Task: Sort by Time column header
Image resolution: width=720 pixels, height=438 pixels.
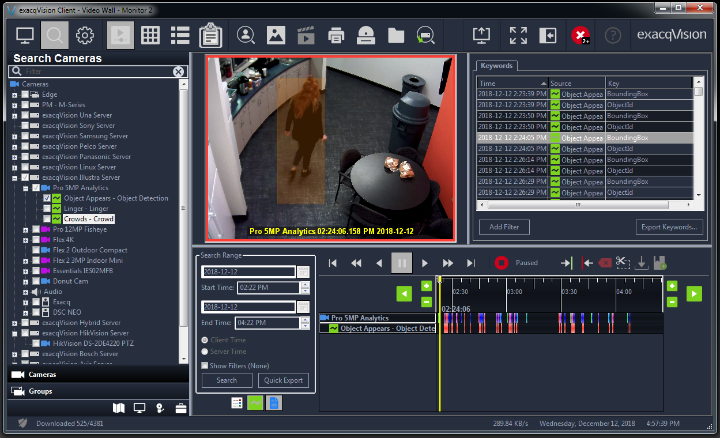Action: coord(512,83)
